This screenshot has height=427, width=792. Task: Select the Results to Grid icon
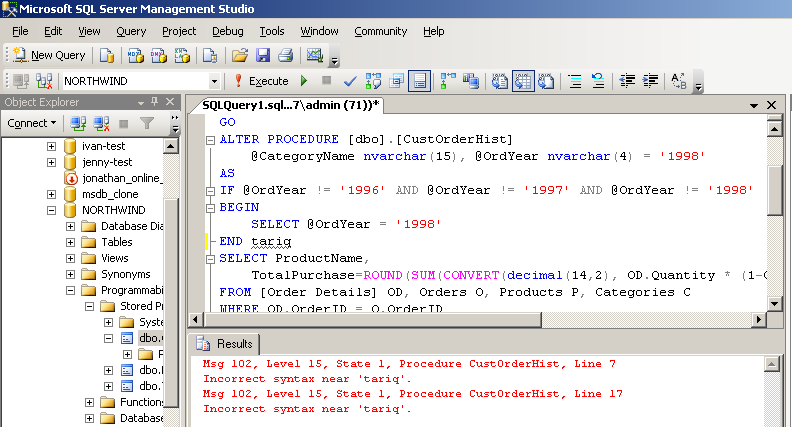click(523, 81)
